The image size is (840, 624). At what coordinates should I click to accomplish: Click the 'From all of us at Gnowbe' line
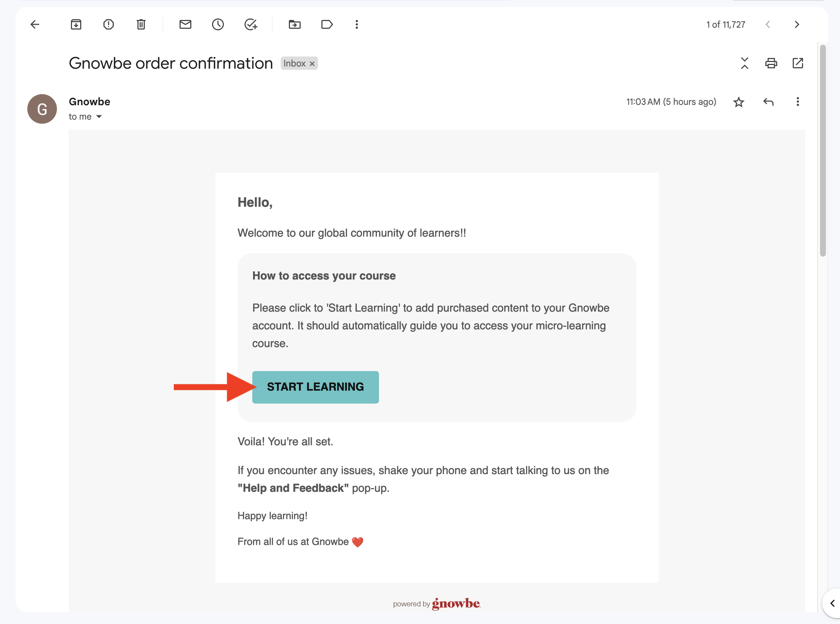[x=300, y=542]
